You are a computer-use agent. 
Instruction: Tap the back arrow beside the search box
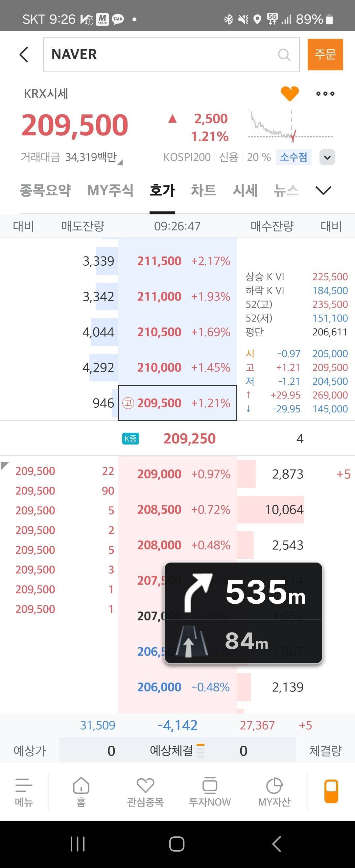[x=24, y=55]
